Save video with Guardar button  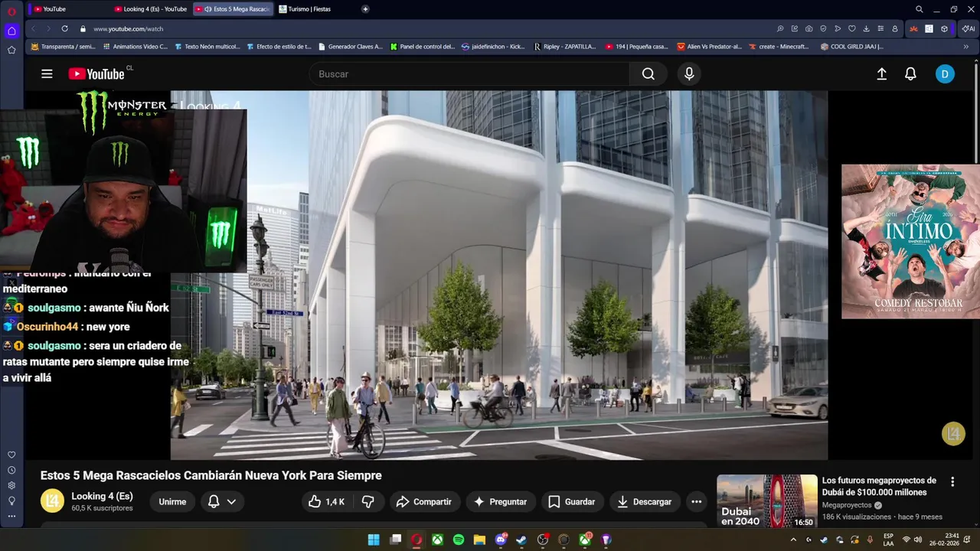[571, 502]
